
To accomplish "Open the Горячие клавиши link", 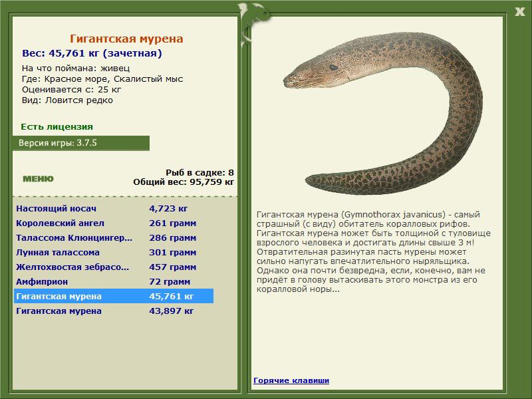I will click(x=291, y=380).
